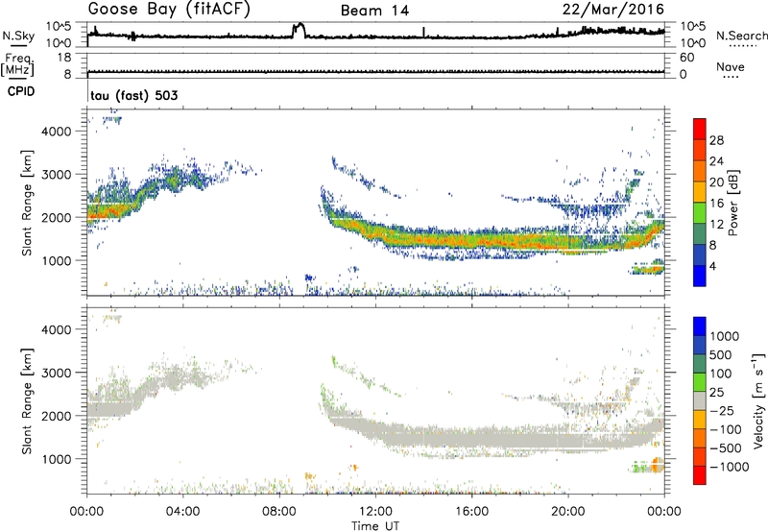Click the 'Slant Range [km]' label of velocity panel
The image size is (768, 532).
click(x=27, y=401)
